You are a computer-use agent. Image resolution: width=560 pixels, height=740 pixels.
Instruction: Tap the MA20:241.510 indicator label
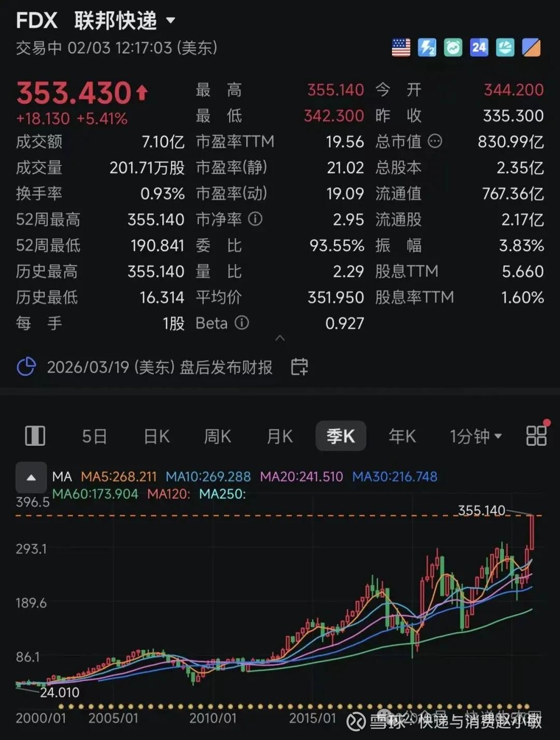pos(301,476)
